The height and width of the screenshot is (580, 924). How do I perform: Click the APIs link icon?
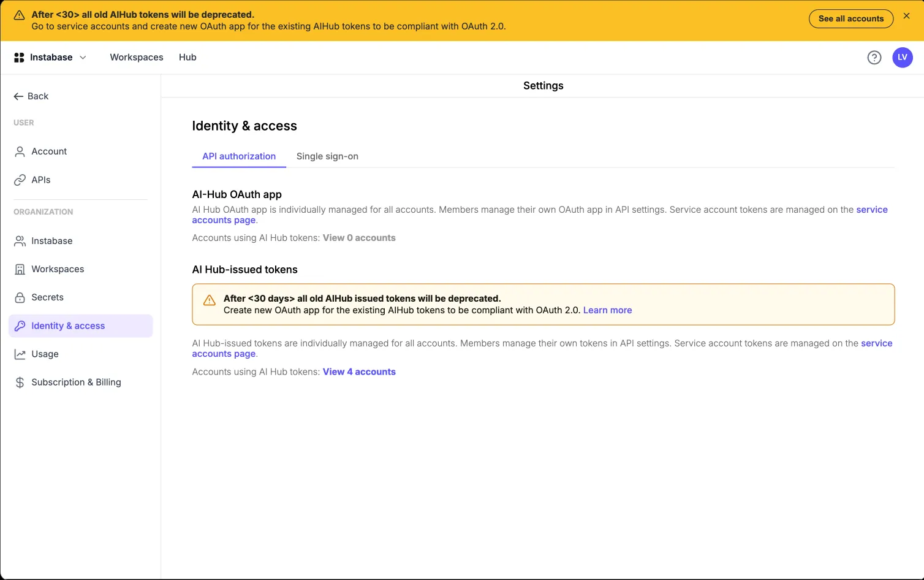pos(20,180)
